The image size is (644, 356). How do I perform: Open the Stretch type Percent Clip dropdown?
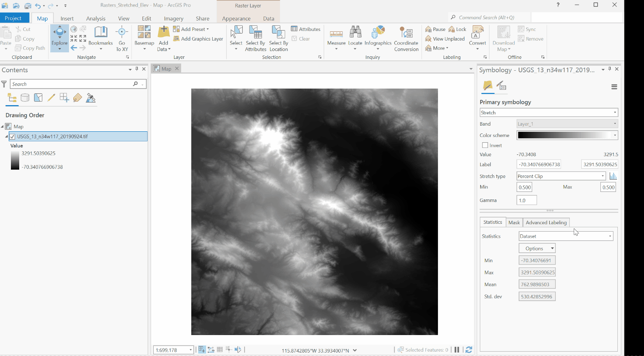561,176
